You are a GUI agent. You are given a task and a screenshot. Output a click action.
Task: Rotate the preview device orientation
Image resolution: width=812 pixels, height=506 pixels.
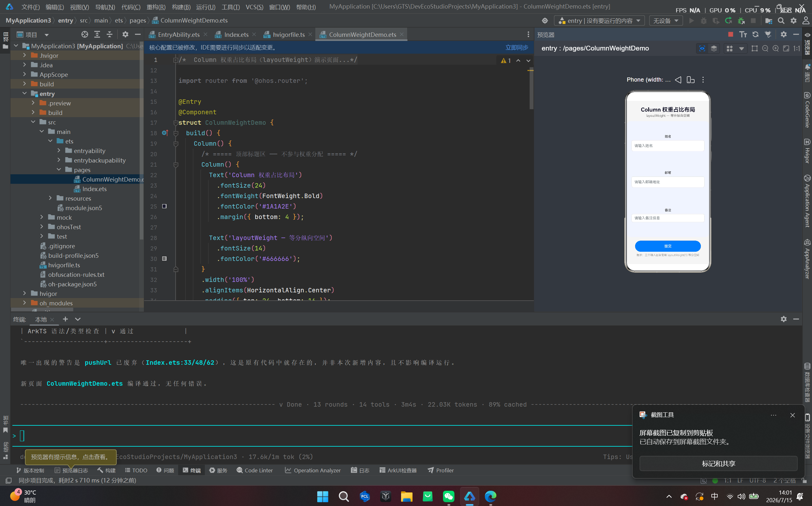(690, 80)
